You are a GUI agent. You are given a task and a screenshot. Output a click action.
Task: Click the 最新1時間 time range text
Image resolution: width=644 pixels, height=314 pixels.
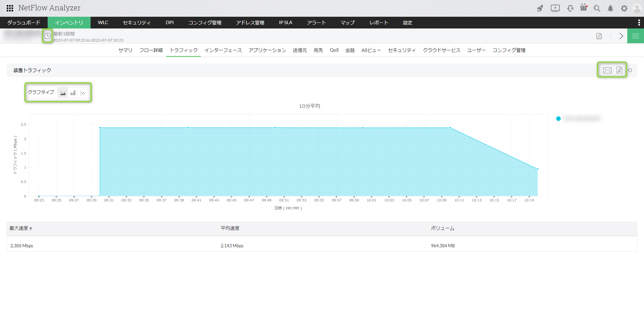pyautogui.click(x=64, y=34)
